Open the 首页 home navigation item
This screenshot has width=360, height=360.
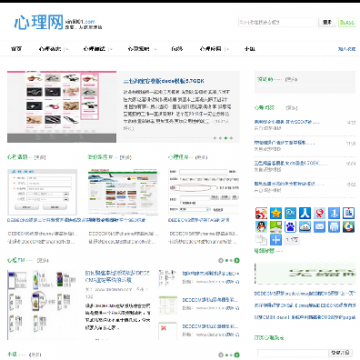point(16,49)
